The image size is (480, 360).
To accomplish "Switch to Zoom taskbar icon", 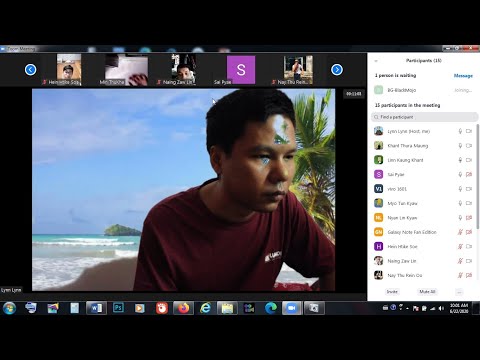I will click(x=292, y=308).
